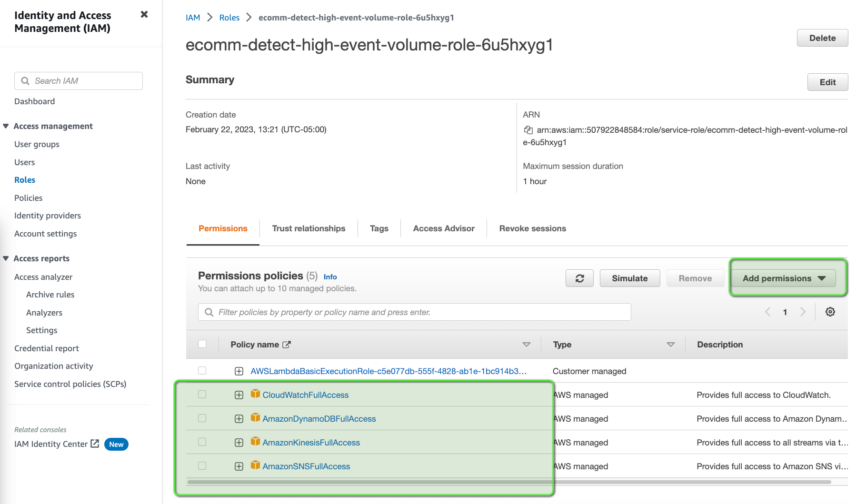The height and width of the screenshot is (504, 866).
Task: Open IAM Identity Center external link
Action: click(x=95, y=444)
